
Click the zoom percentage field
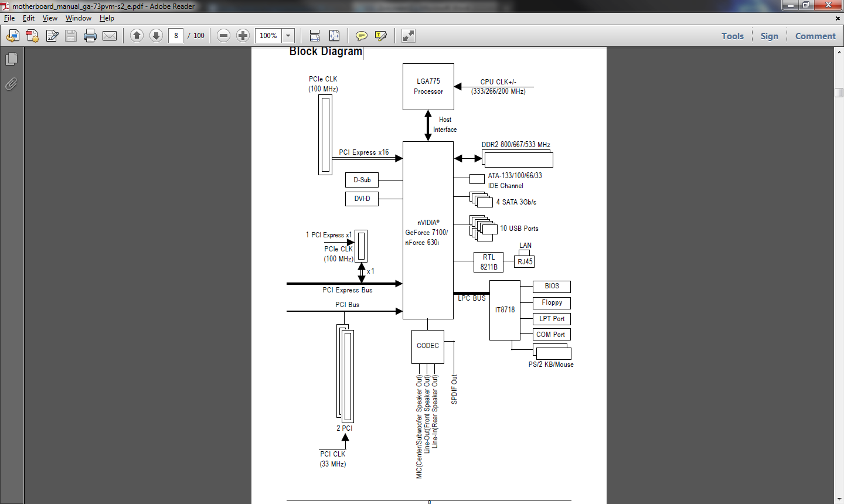268,36
